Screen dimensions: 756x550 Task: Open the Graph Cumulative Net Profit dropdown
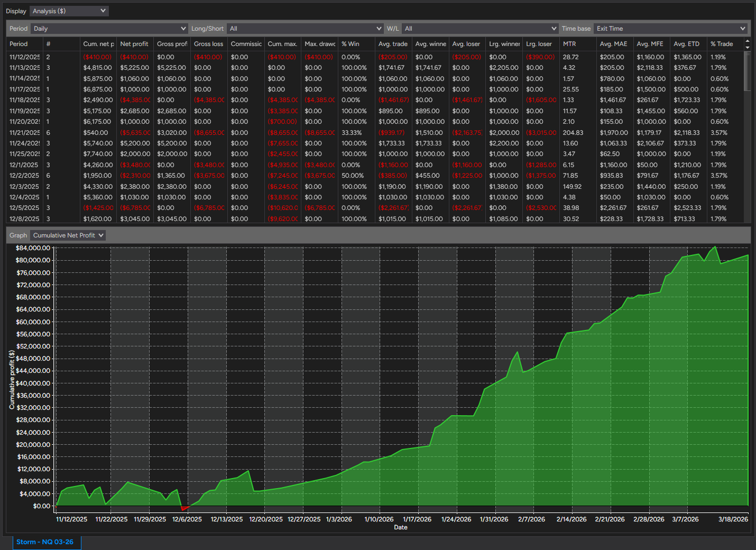point(68,235)
